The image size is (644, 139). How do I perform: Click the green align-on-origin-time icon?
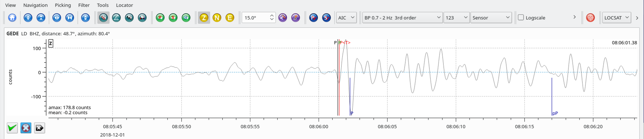[x=186, y=18]
